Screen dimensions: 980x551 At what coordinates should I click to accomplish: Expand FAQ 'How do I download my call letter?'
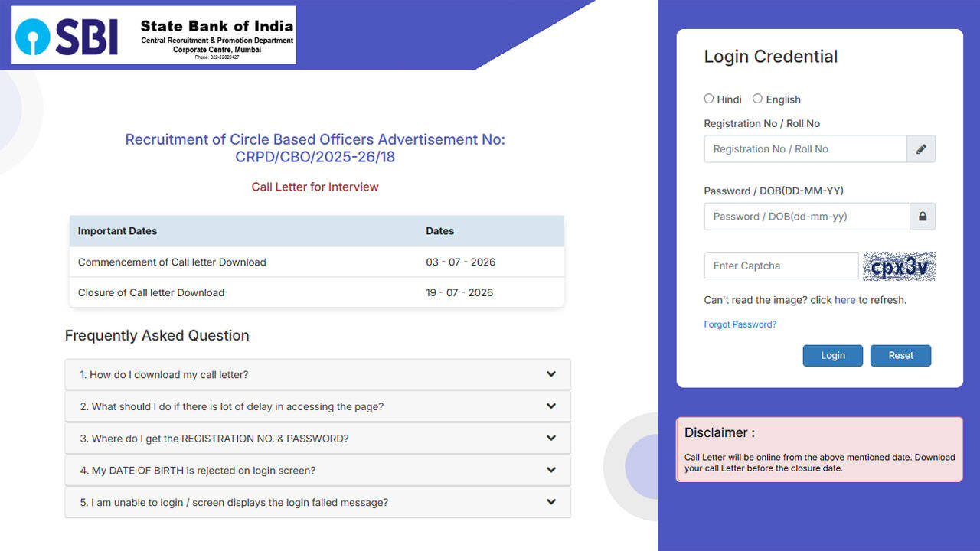tap(318, 374)
